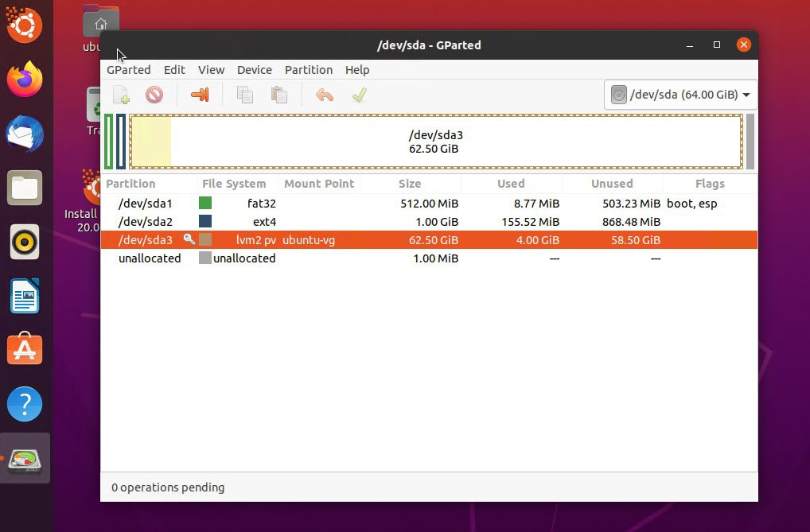This screenshot has width=810, height=532.
Task: Minimize the GParted window
Action: point(690,45)
